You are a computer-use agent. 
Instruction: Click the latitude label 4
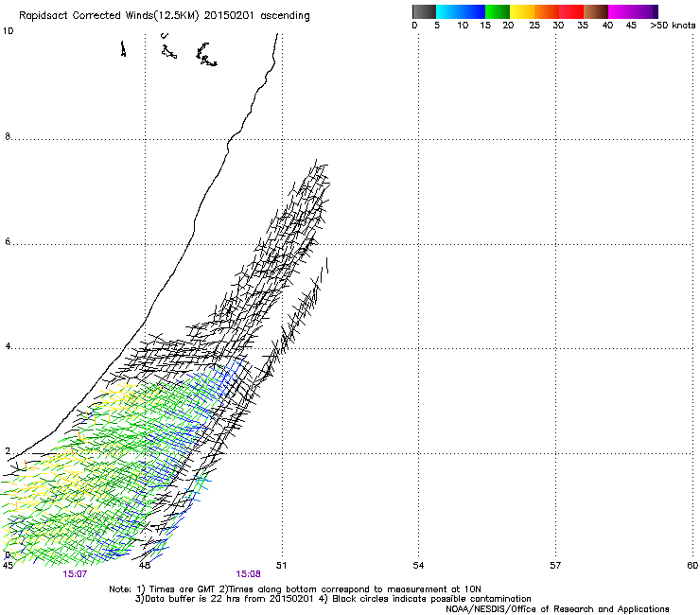8,346
